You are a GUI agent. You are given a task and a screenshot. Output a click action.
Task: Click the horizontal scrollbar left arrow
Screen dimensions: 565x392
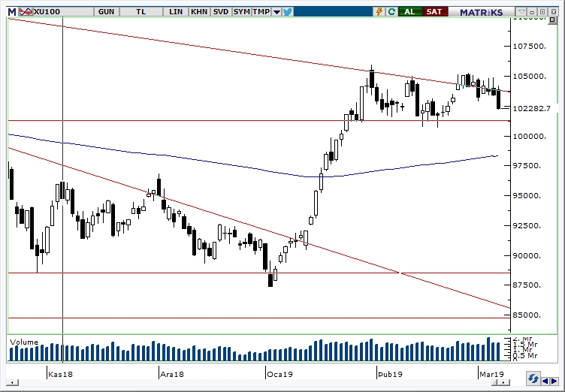(12, 382)
